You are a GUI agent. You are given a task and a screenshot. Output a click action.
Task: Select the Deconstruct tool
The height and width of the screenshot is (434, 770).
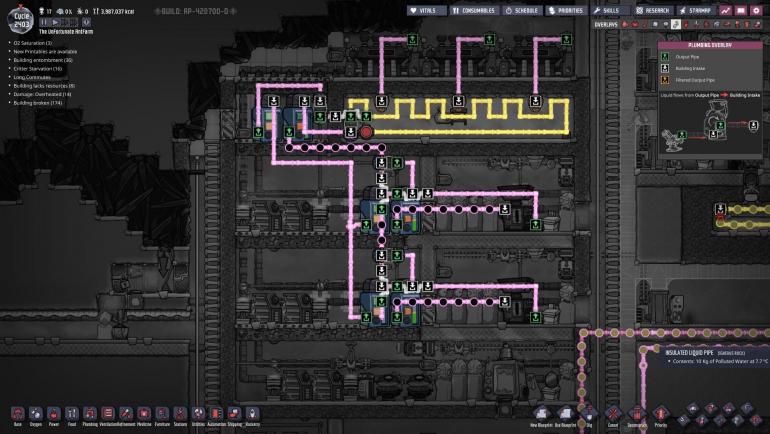tap(637, 415)
